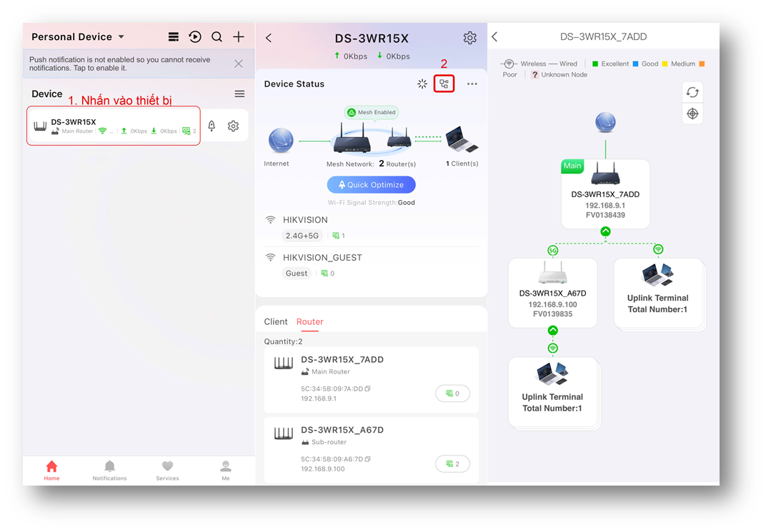
Task: Dismiss the push notification banner
Action: click(x=239, y=64)
